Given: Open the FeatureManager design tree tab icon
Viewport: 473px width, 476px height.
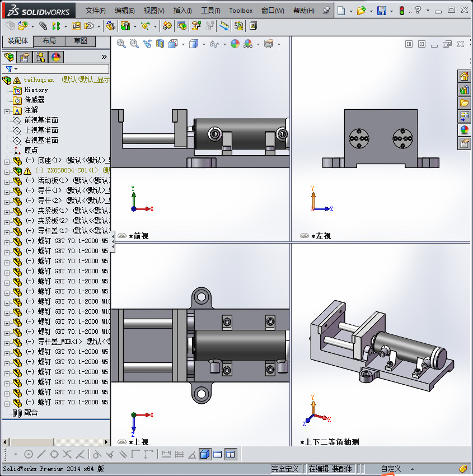Looking at the screenshot, I should click(x=9, y=57).
